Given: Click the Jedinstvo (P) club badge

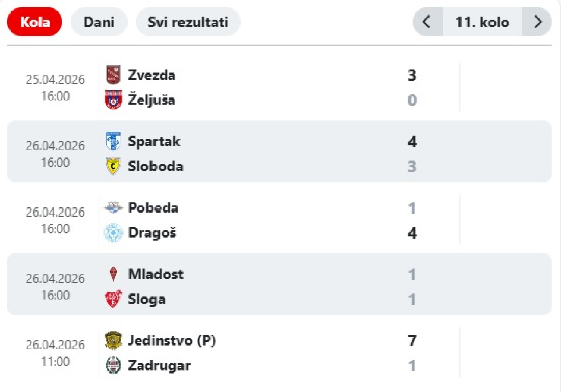Looking at the screenshot, I should click(x=113, y=341).
